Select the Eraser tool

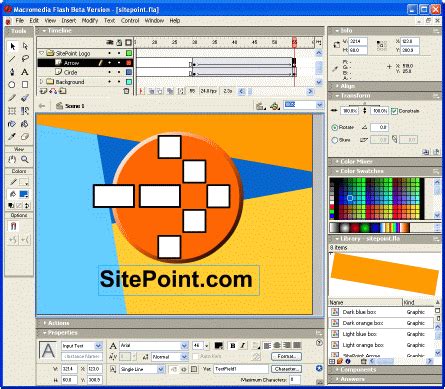[x=25, y=137]
